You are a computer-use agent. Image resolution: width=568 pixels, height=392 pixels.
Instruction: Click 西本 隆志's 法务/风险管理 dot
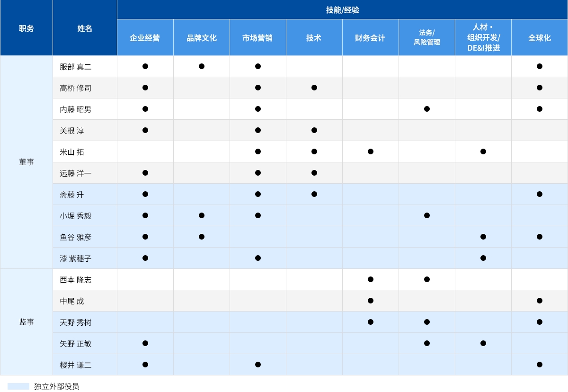click(x=427, y=279)
